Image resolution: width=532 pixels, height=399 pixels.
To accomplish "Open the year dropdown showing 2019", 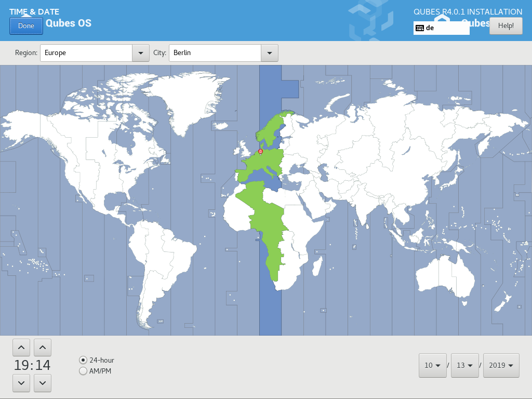I will (x=501, y=365).
